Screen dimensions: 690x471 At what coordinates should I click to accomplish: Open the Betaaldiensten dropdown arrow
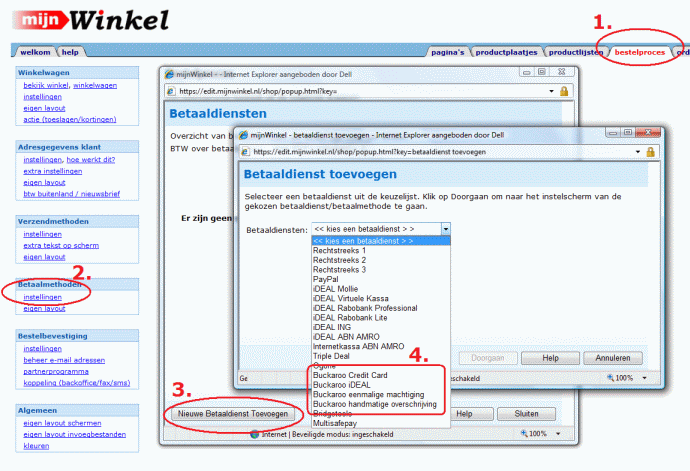(x=446, y=229)
